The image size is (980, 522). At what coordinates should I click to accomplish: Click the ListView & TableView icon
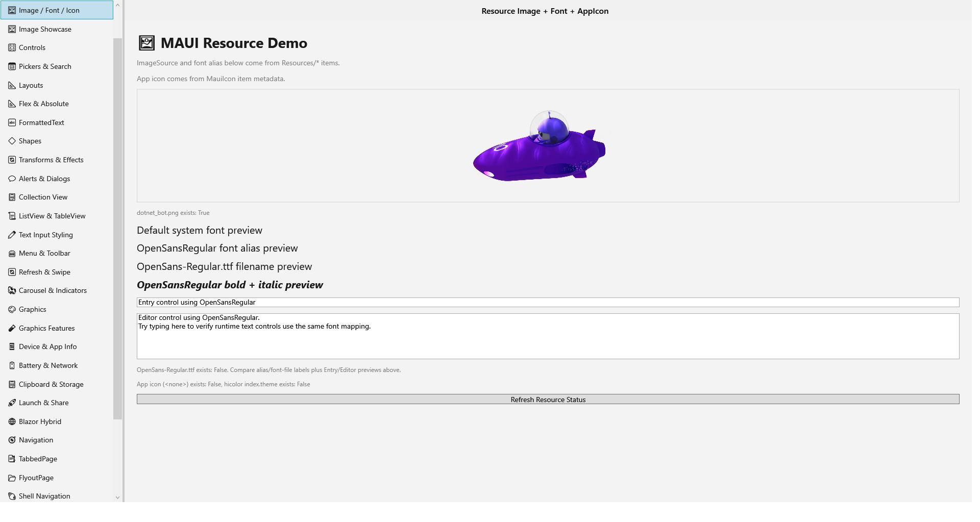pyautogui.click(x=12, y=216)
